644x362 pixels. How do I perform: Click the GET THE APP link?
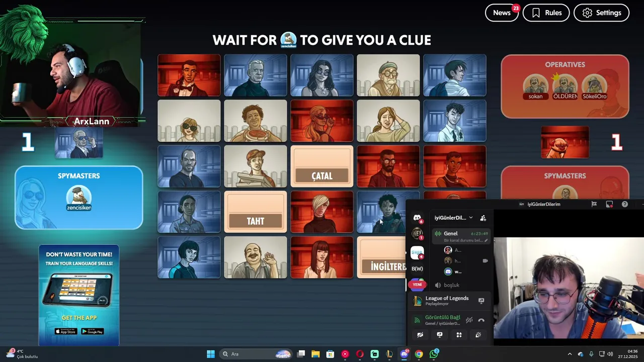79,318
